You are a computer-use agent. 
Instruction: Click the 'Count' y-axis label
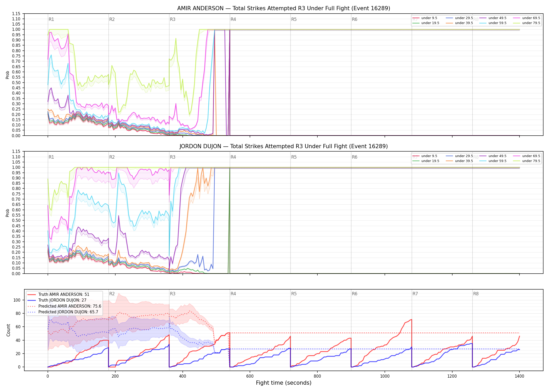click(x=8, y=330)
